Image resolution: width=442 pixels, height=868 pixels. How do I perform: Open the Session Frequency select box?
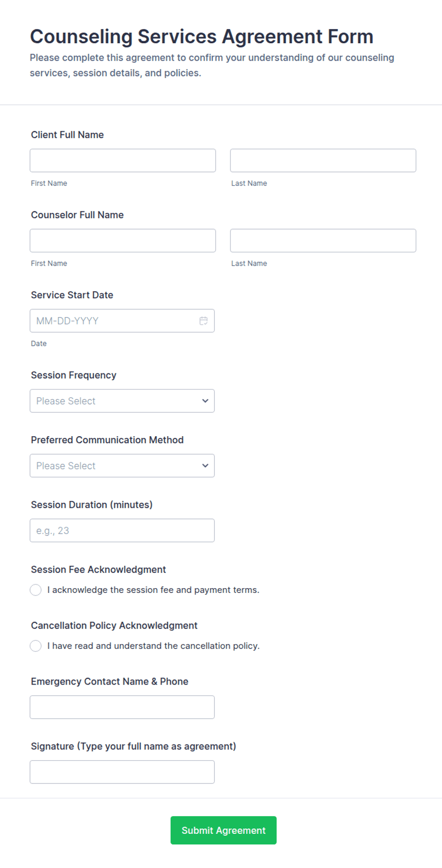(x=122, y=401)
